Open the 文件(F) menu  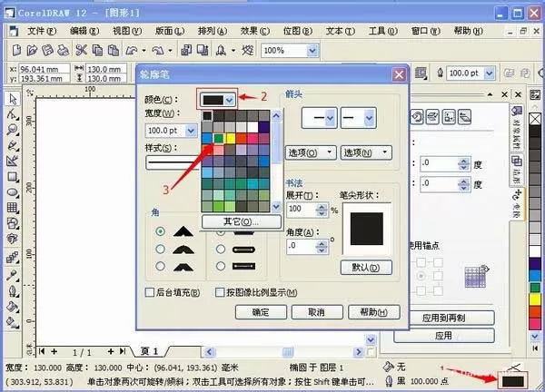[42, 31]
